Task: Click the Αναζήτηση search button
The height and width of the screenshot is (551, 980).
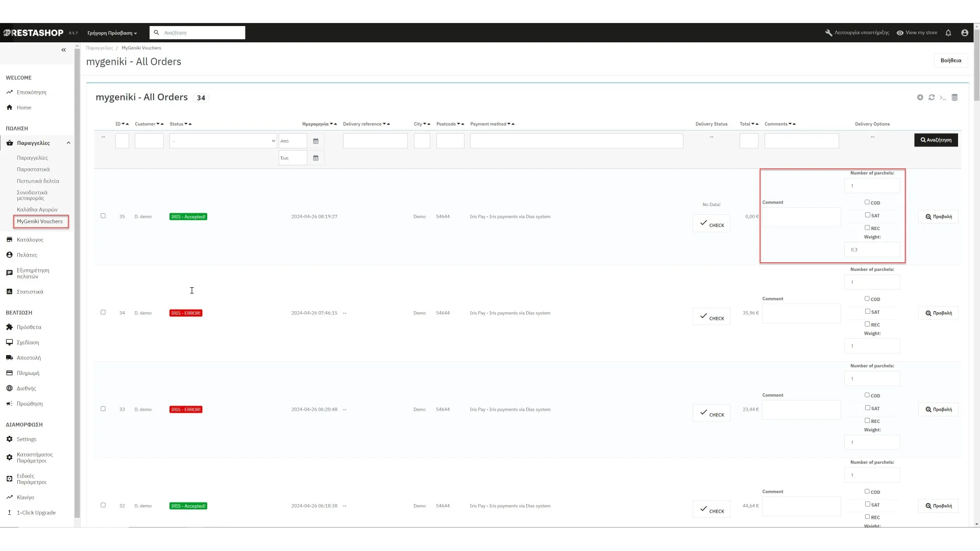Action: click(x=936, y=140)
